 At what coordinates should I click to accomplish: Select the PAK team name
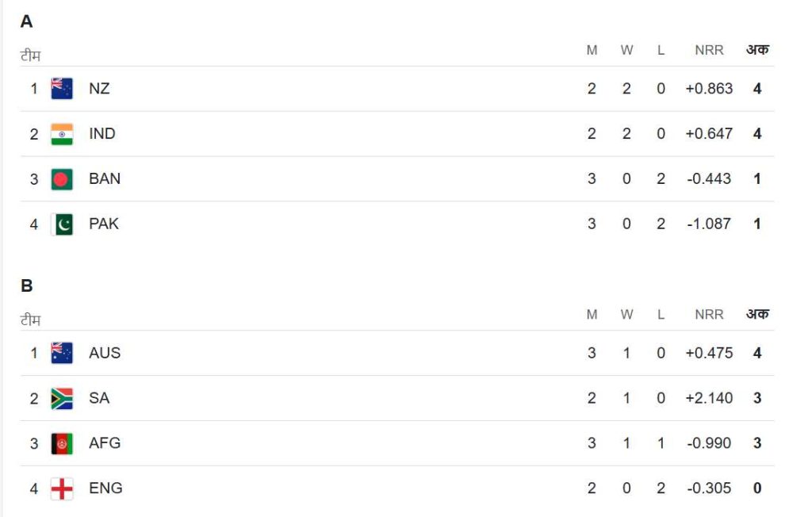click(x=104, y=224)
